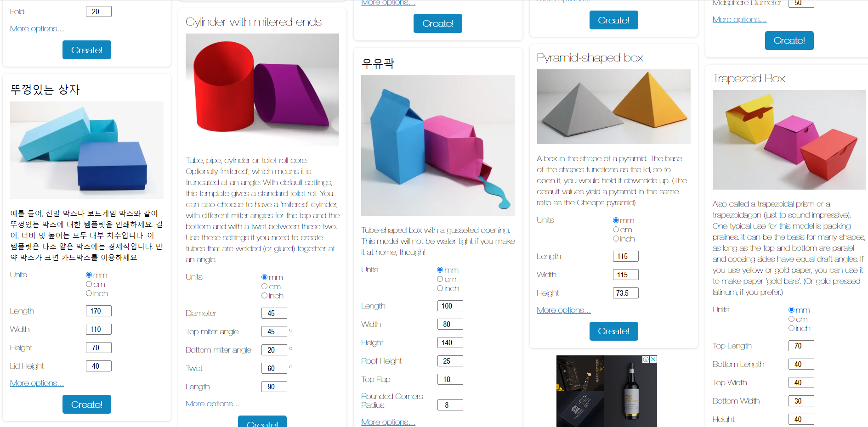This screenshot has height=427, width=868.
Task: Open the Cylinder with mitered ends image
Action: [x=262, y=90]
